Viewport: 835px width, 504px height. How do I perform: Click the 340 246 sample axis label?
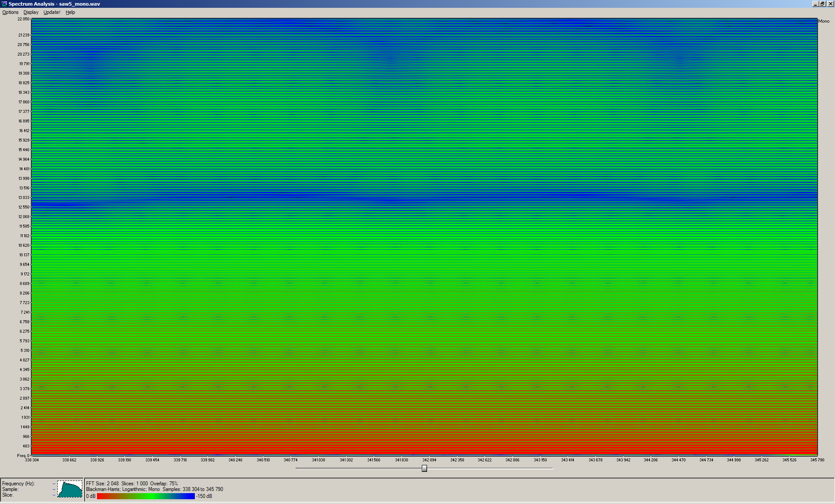click(235, 460)
